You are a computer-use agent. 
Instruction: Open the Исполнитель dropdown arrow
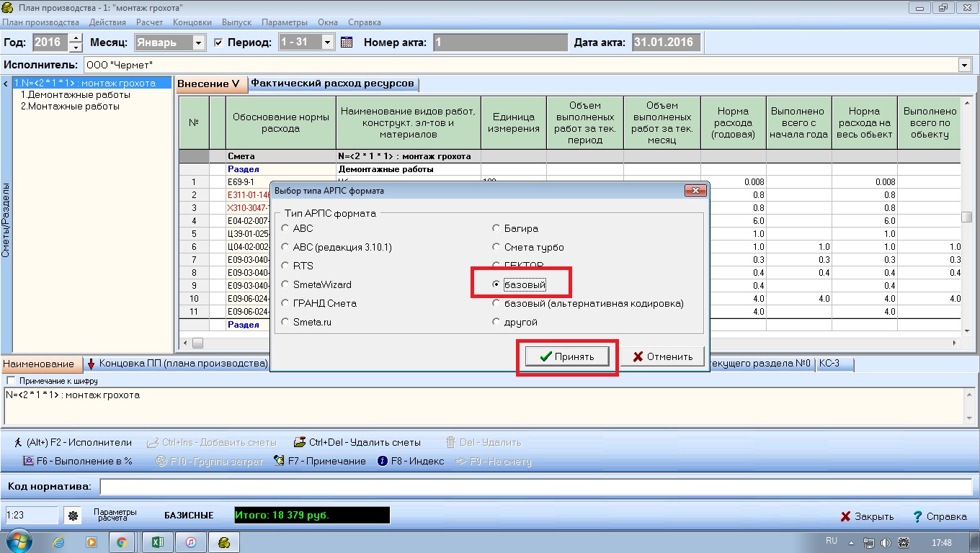964,66
